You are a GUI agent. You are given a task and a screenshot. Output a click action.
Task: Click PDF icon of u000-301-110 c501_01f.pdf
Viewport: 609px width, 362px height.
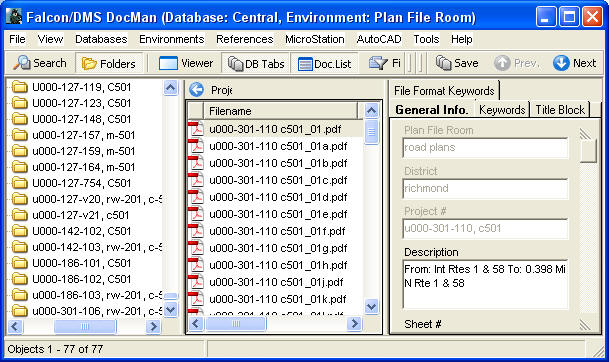coord(196,231)
